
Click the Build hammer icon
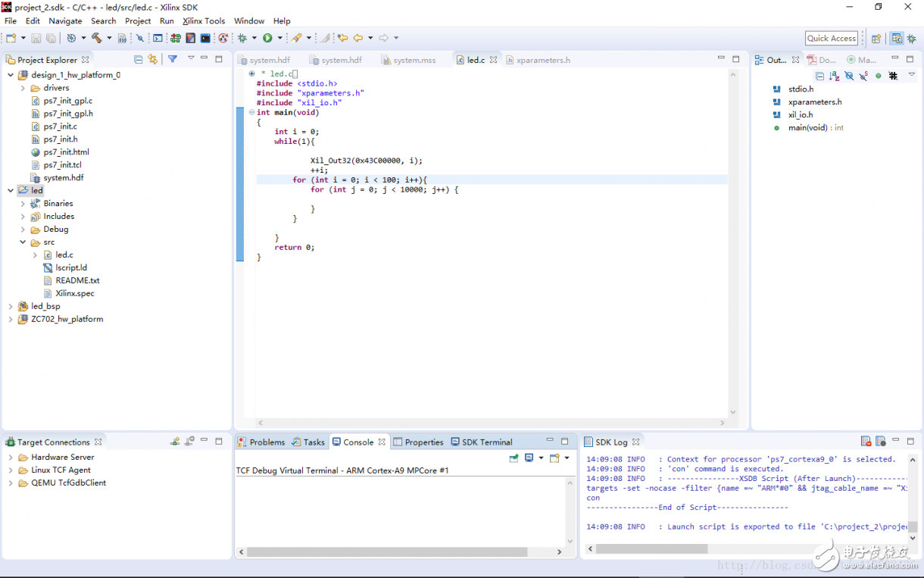coord(96,38)
